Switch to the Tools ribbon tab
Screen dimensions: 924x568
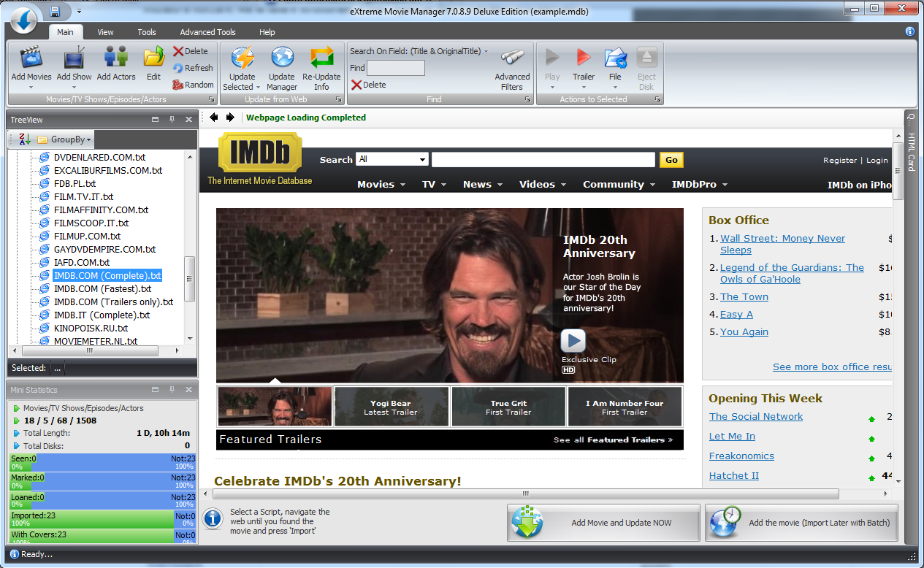[147, 32]
